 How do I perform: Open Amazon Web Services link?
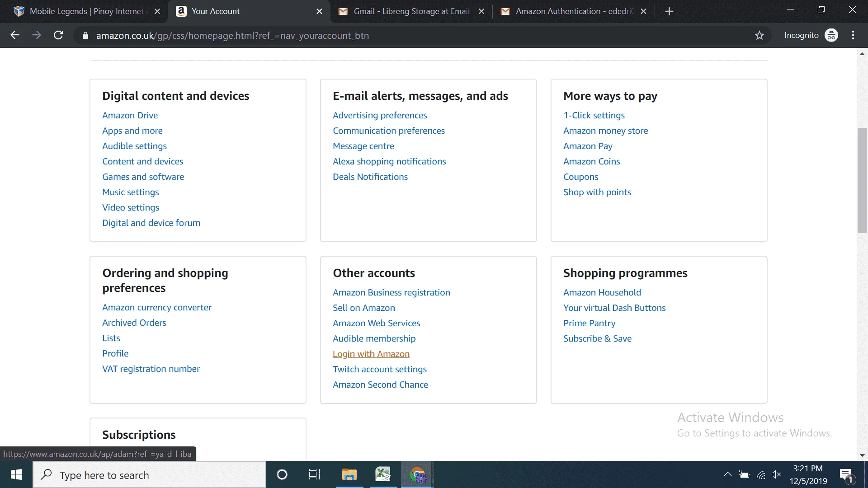(x=377, y=323)
